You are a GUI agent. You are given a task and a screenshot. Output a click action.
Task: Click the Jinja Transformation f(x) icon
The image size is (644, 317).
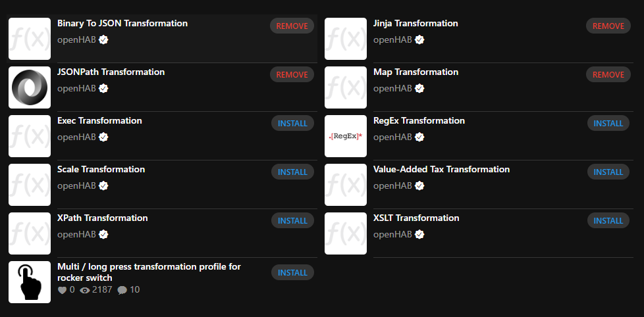(x=346, y=39)
